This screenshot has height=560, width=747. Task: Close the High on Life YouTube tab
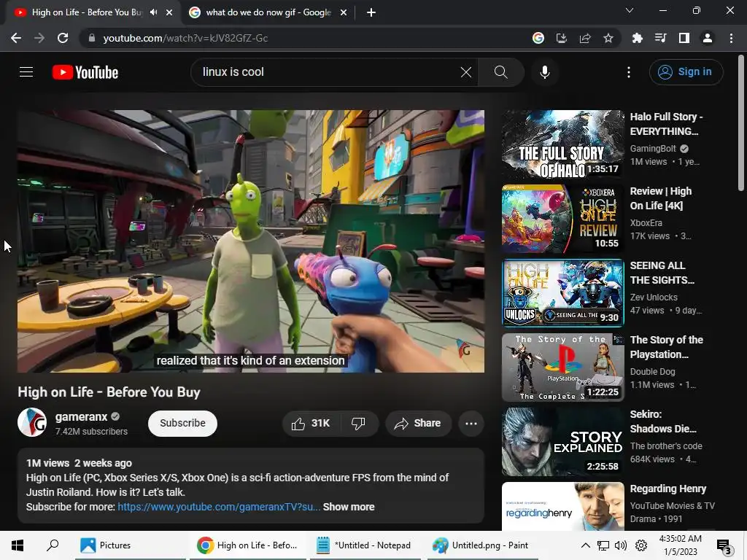pyautogui.click(x=169, y=12)
